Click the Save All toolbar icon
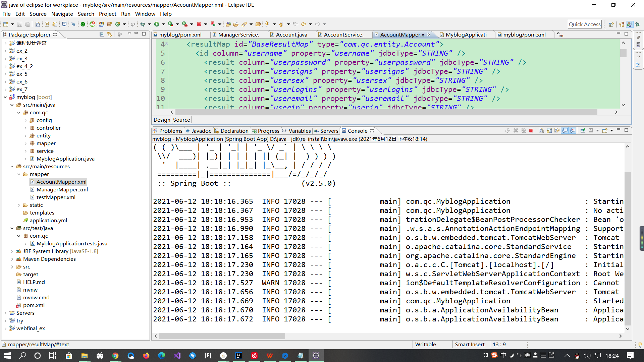Image resolution: width=644 pixels, height=362 pixels. [28, 24]
